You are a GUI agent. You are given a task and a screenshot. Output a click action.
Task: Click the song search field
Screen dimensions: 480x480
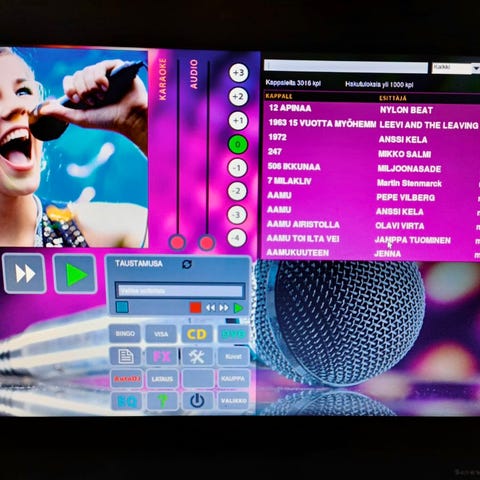(x=346, y=67)
